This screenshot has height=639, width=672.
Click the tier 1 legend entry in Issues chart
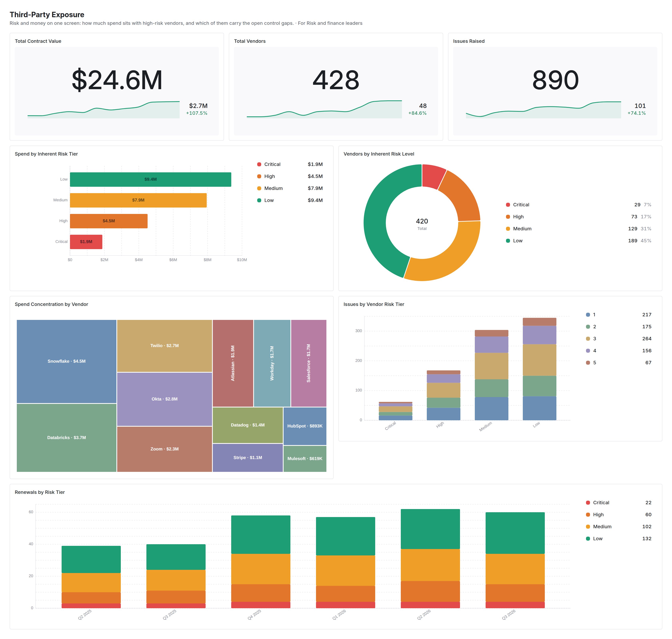(x=618, y=315)
